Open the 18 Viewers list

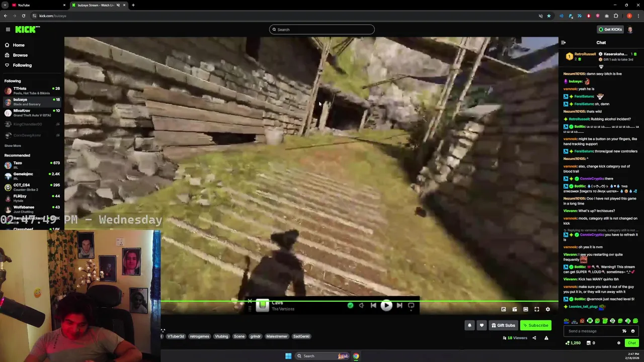tap(515, 338)
